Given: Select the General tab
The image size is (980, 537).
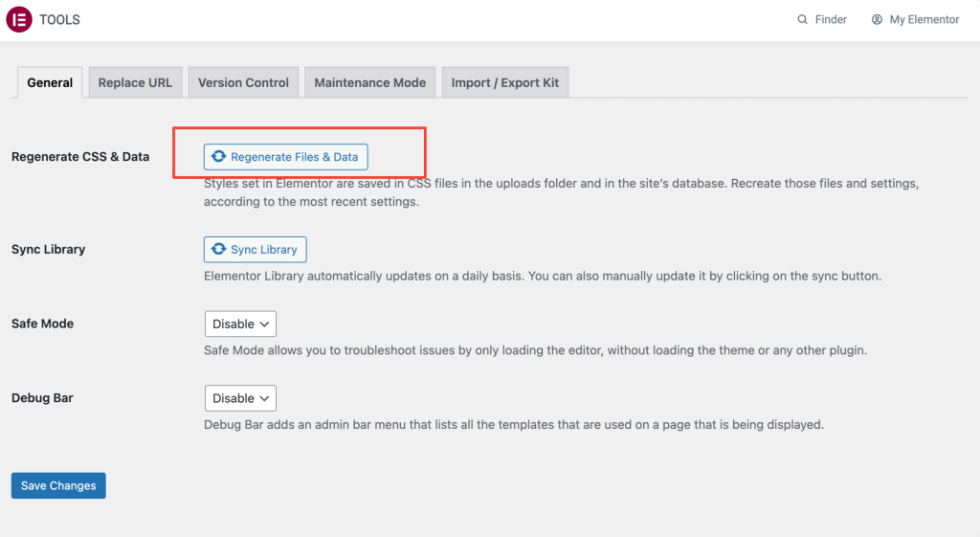Looking at the screenshot, I should point(50,82).
